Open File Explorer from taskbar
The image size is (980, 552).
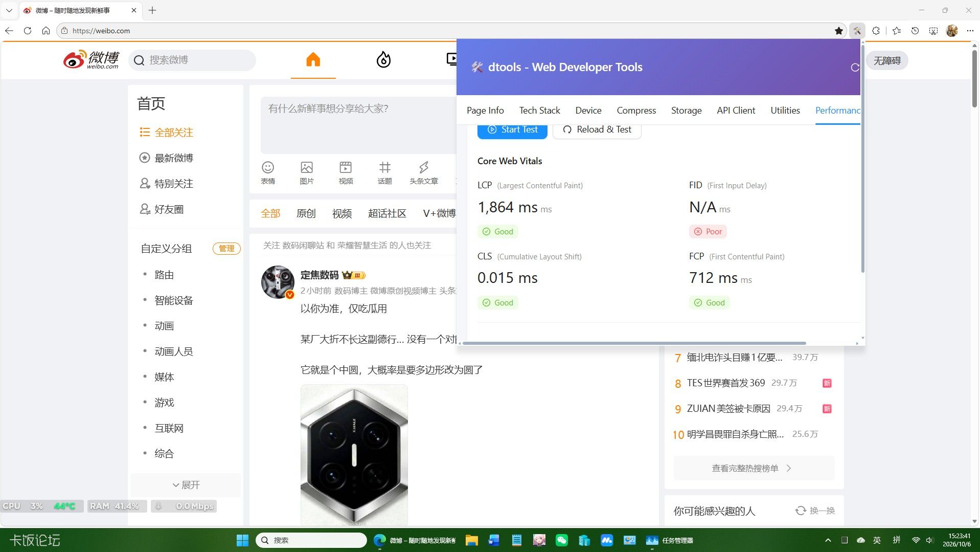pyautogui.click(x=471, y=540)
